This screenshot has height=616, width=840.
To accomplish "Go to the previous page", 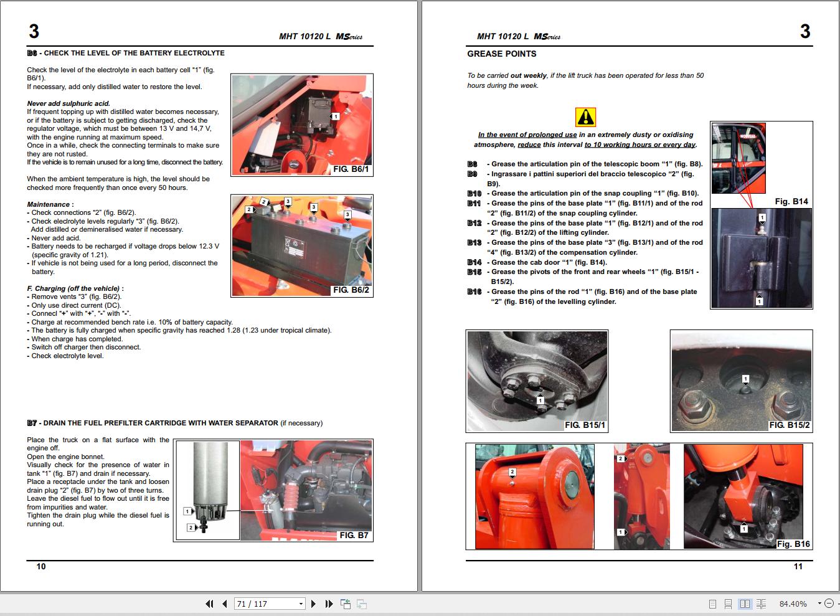I will click(x=225, y=604).
